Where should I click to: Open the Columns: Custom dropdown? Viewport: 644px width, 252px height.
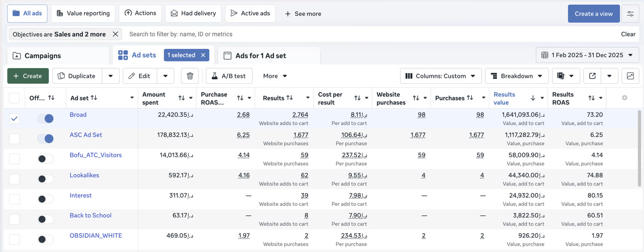click(x=441, y=76)
